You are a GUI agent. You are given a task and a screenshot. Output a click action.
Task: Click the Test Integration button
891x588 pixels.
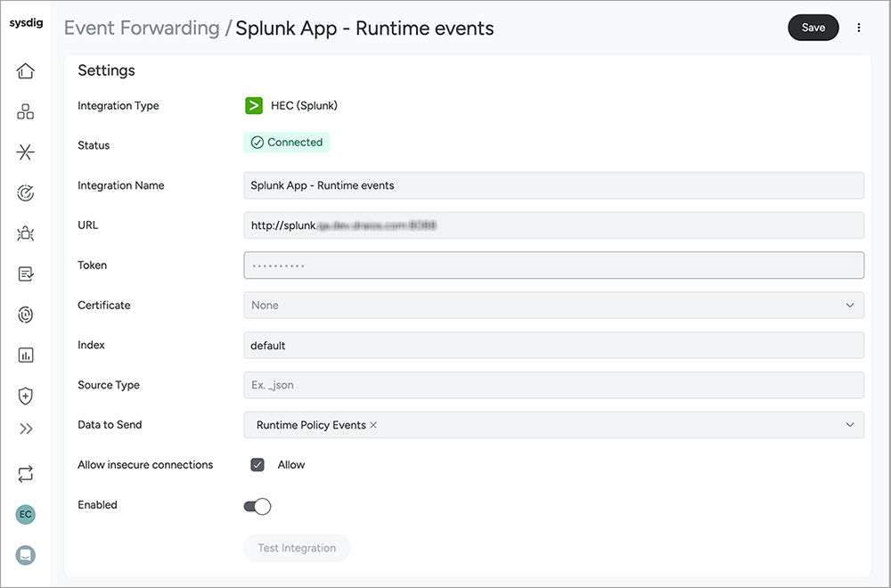coord(297,548)
